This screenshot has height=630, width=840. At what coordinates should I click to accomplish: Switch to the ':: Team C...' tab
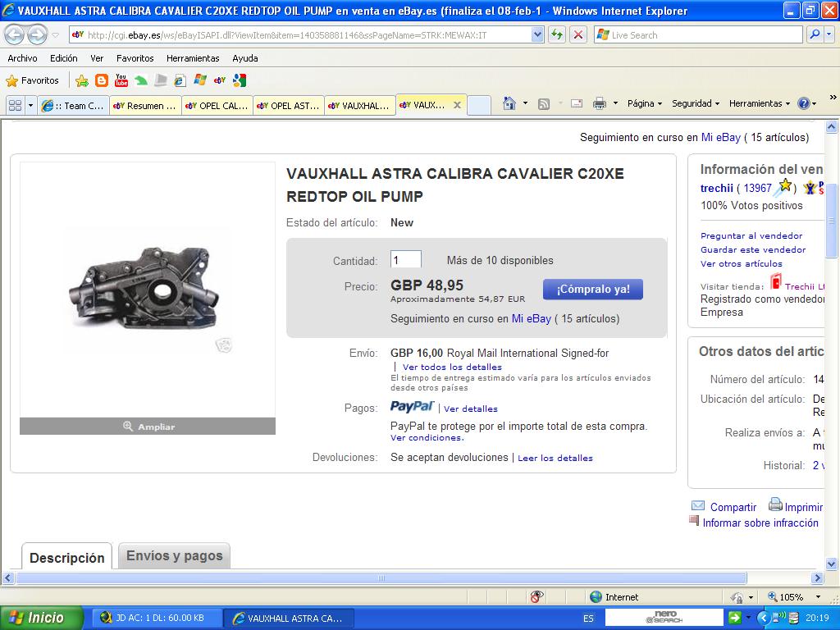(x=73, y=106)
